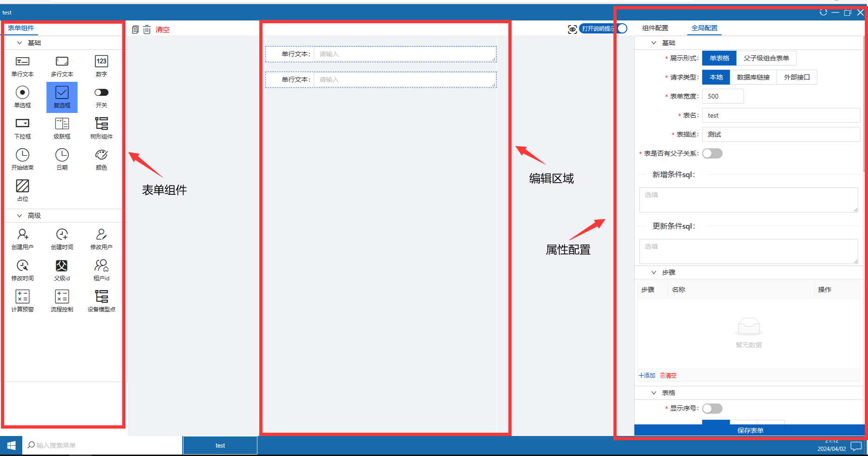Click the 表单宽度 input field
The height and width of the screenshot is (456, 868).
click(723, 96)
